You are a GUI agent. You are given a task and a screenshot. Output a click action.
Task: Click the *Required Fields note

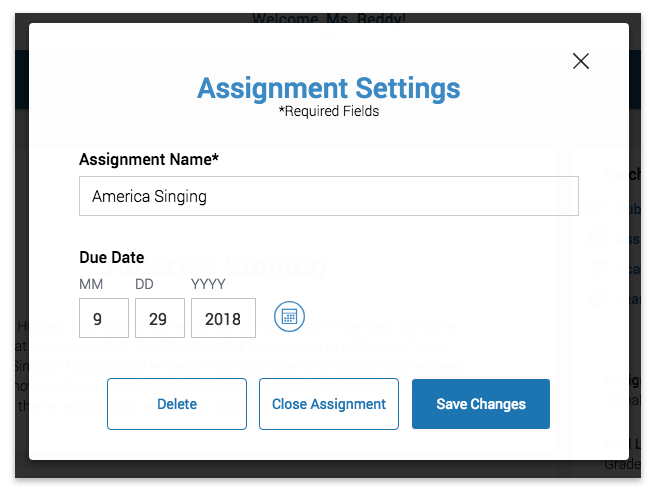pyautogui.click(x=329, y=111)
